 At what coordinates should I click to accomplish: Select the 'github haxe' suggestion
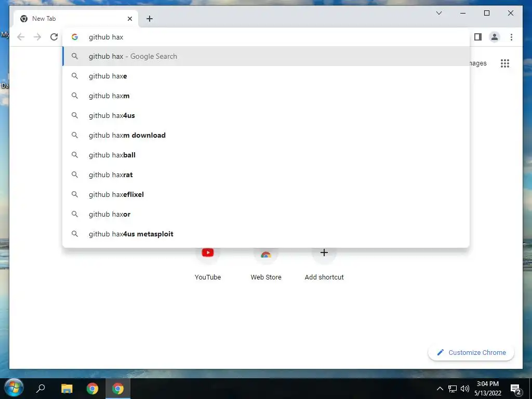pyautogui.click(x=267, y=76)
